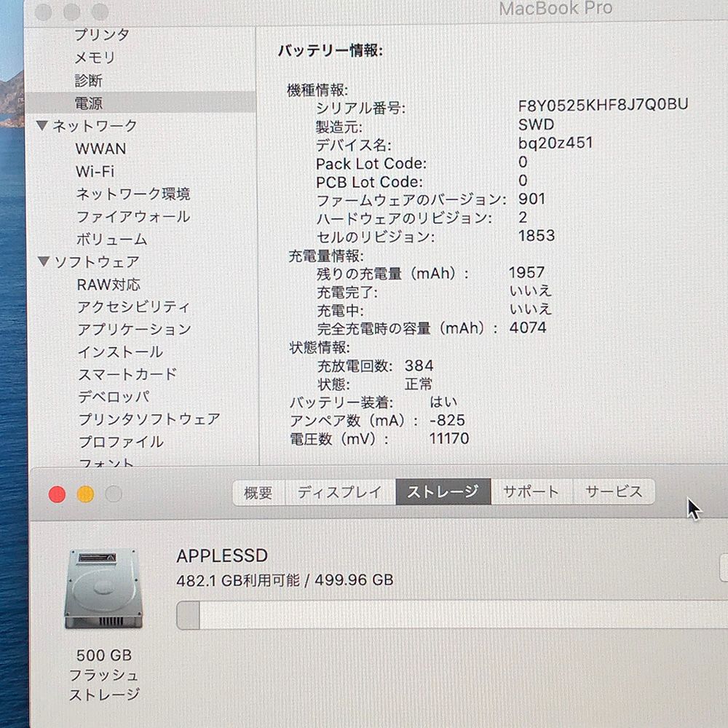Open アプリケーション in software list

tap(134, 329)
